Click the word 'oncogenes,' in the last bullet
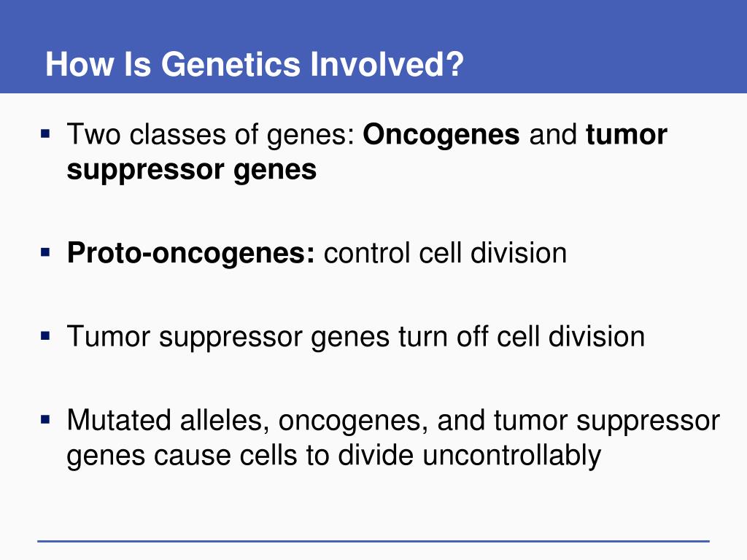Screen dimensions: 747x560 tap(354, 422)
